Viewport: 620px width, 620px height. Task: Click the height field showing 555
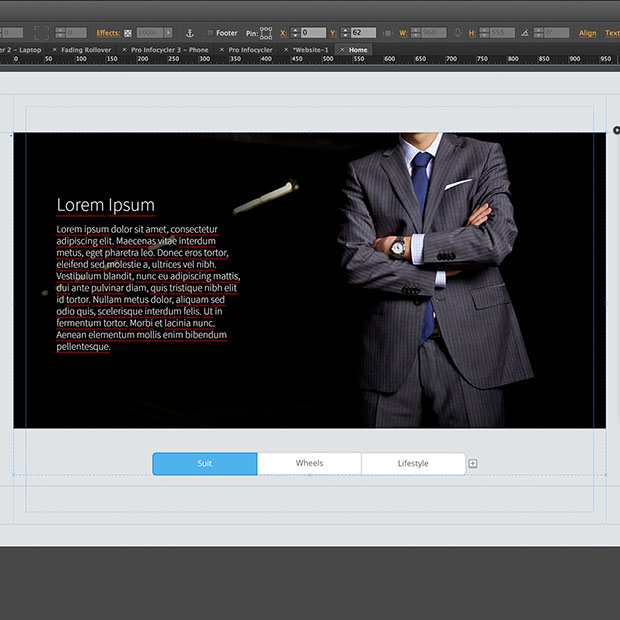[x=502, y=32]
